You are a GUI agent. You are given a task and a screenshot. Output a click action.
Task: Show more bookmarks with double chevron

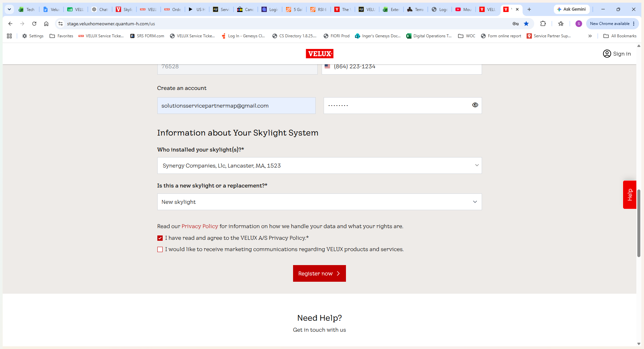tap(590, 36)
